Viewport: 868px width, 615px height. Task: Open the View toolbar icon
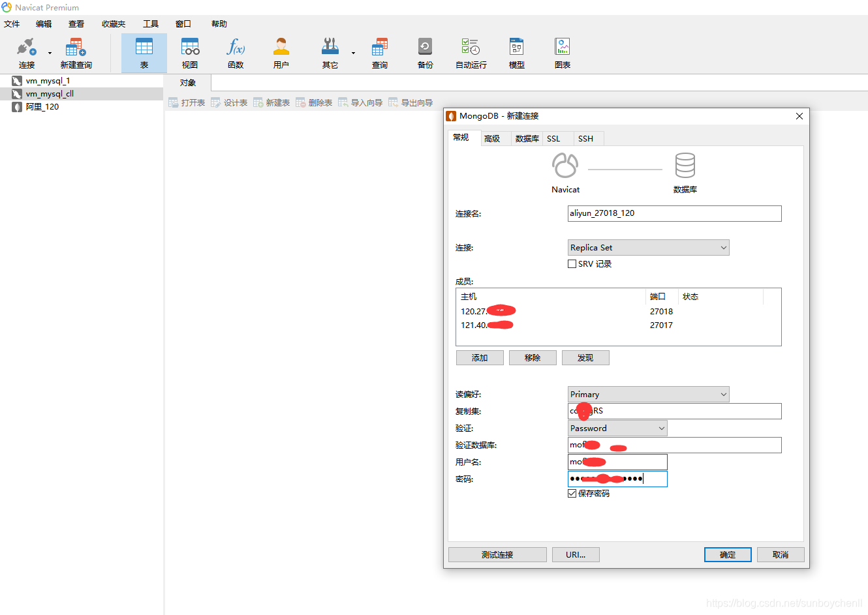(190, 53)
